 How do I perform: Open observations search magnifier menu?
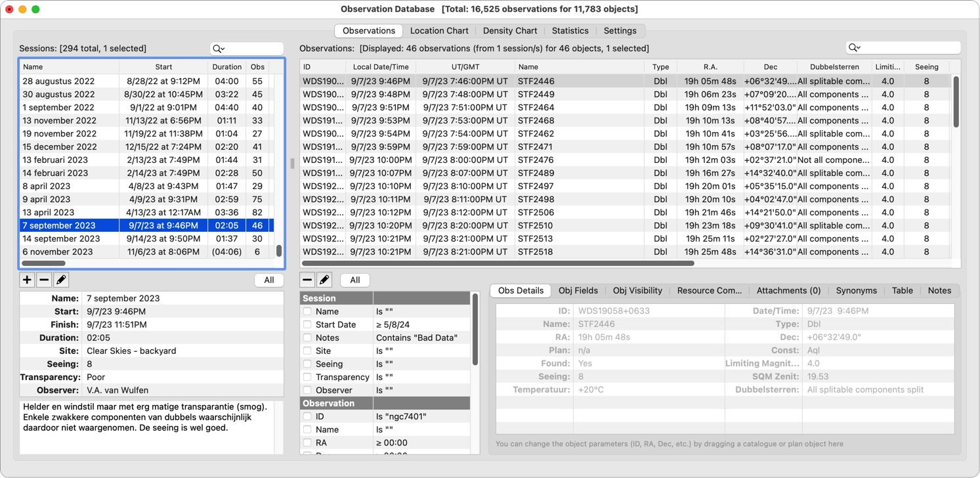(854, 47)
